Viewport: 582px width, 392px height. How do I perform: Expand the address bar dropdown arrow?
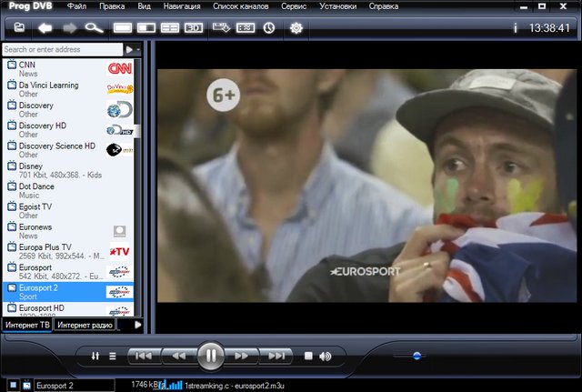130,49
